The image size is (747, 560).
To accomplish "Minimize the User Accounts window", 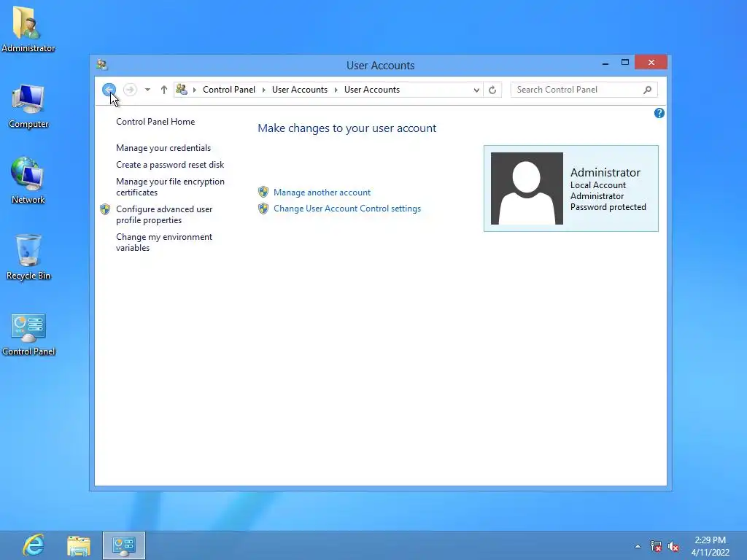I will [605, 63].
